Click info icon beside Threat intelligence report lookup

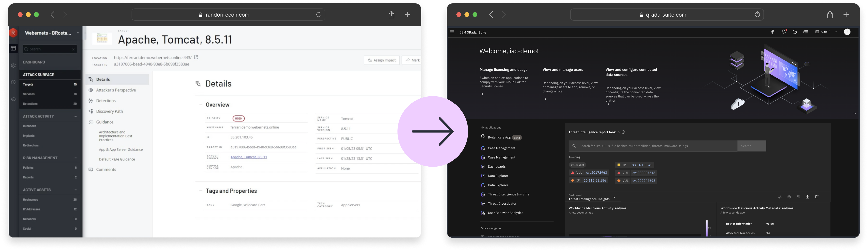623,132
